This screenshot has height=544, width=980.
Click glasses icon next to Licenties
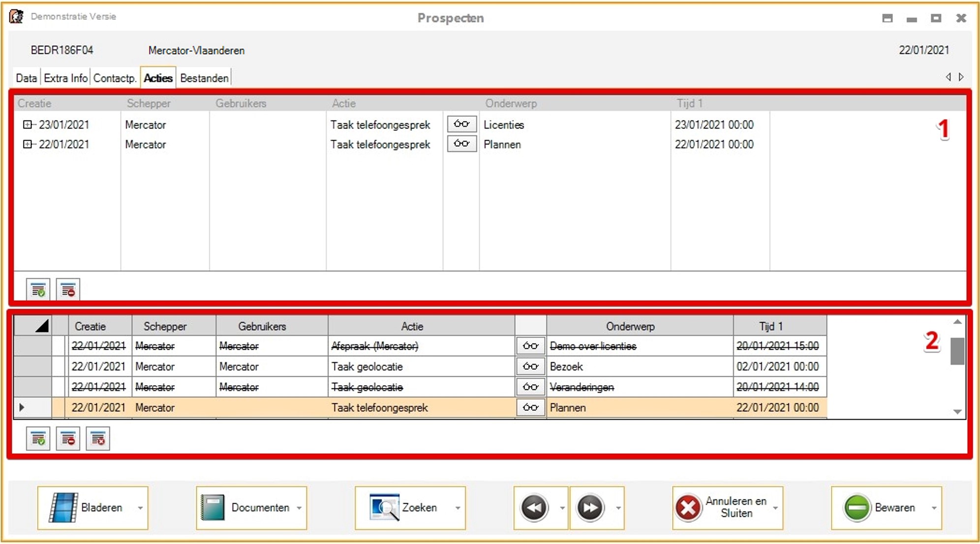click(x=461, y=124)
